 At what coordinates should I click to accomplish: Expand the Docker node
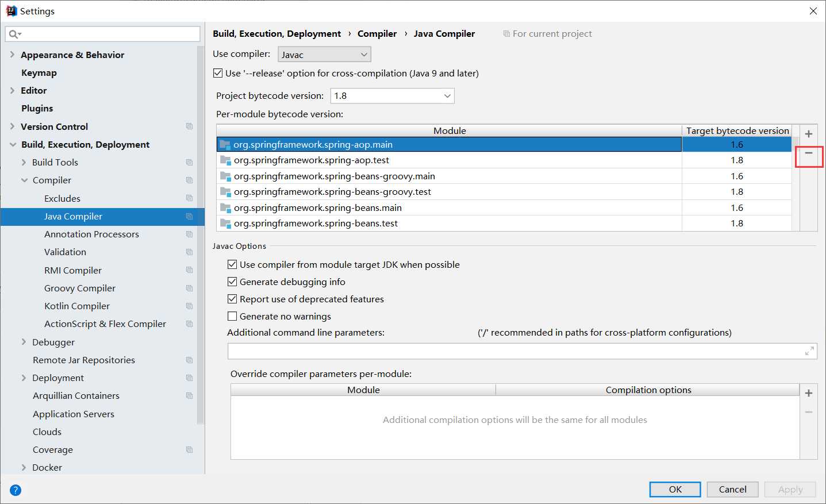click(24, 468)
